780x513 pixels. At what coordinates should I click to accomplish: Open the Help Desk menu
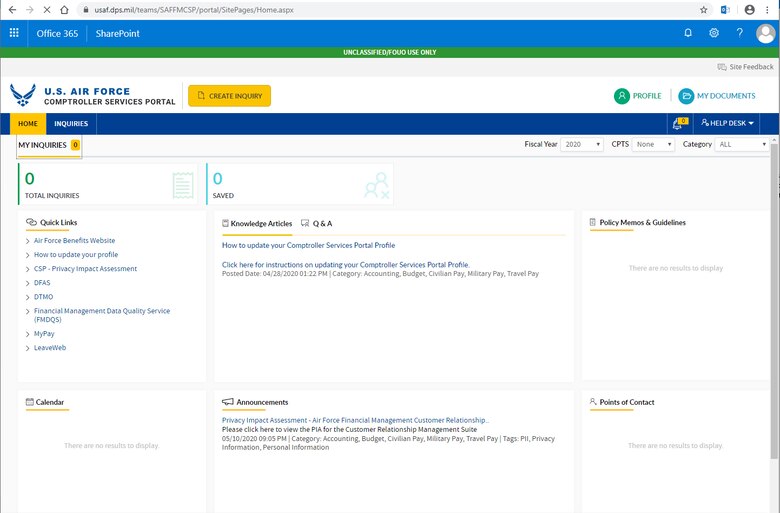pos(728,124)
